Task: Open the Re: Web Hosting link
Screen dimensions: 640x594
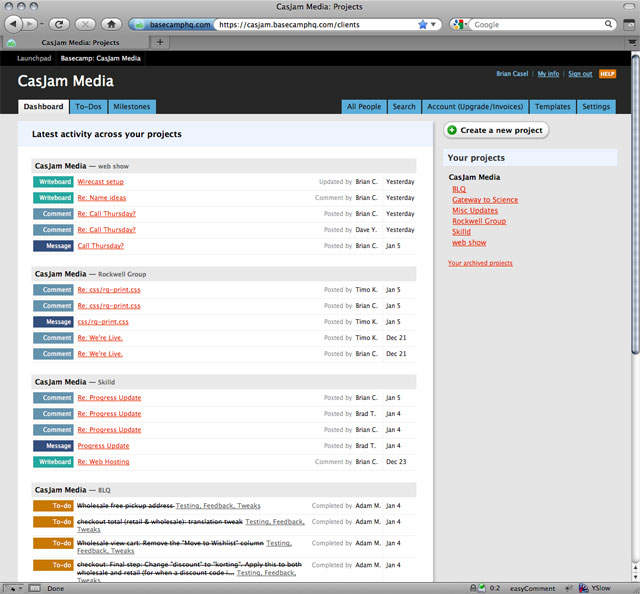Action: 103,462
